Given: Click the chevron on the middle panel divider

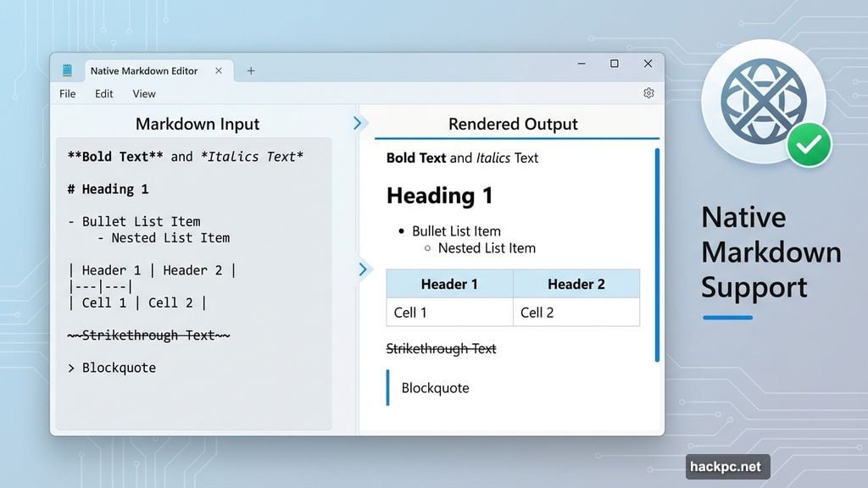Looking at the screenshot, I should [364, 269].
